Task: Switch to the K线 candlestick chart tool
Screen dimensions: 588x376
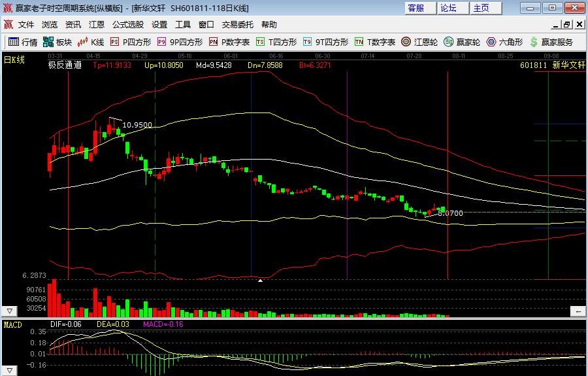Action: coord(90,42)
